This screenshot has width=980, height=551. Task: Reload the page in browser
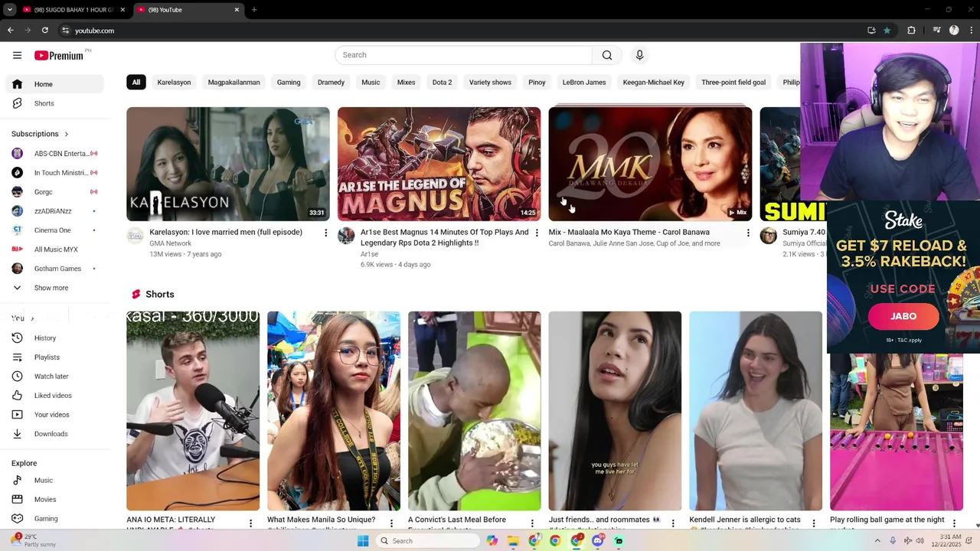pyautogui.click(x=45, y=31)
